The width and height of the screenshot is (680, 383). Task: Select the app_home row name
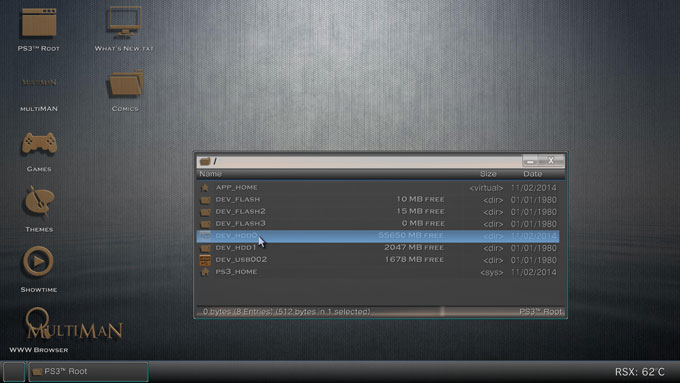click(237, 187)
